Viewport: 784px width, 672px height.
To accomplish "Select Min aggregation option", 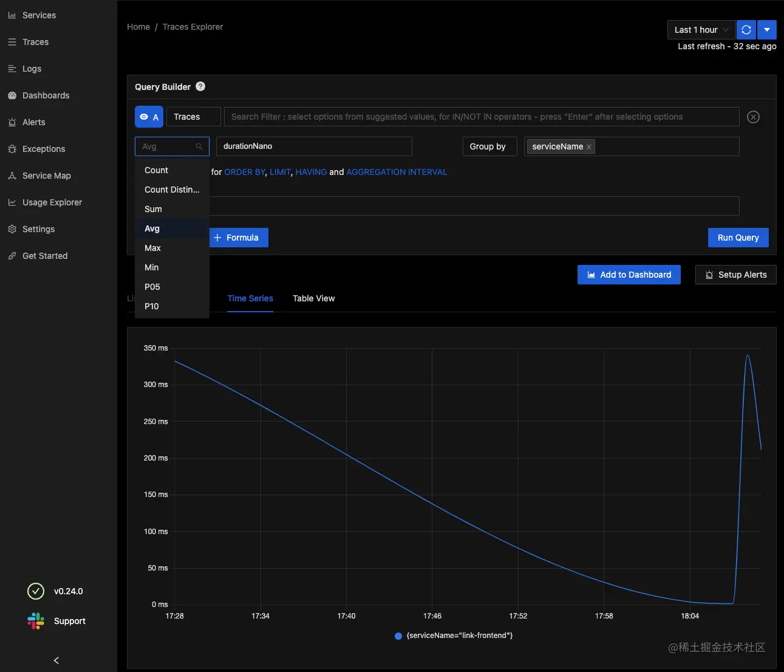I will (x=172, y=267).
